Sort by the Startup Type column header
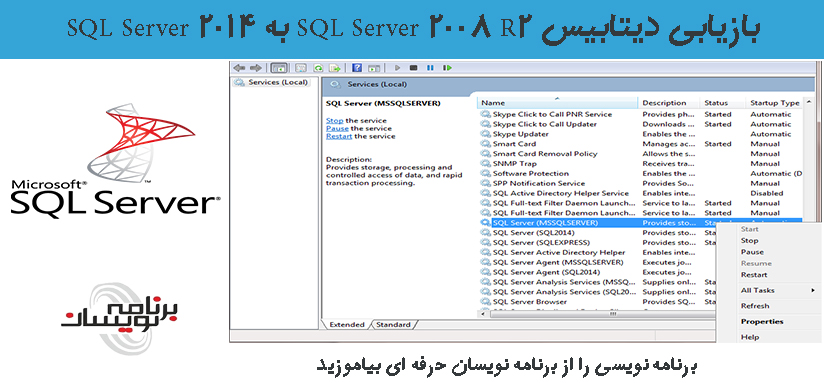This screenshot has height=383, width=824. 774,103
